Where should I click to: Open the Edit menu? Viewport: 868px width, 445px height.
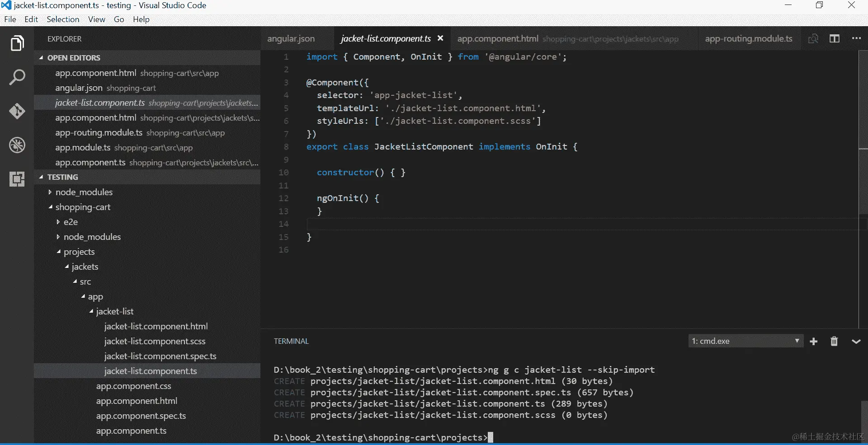tap(31, 19)
